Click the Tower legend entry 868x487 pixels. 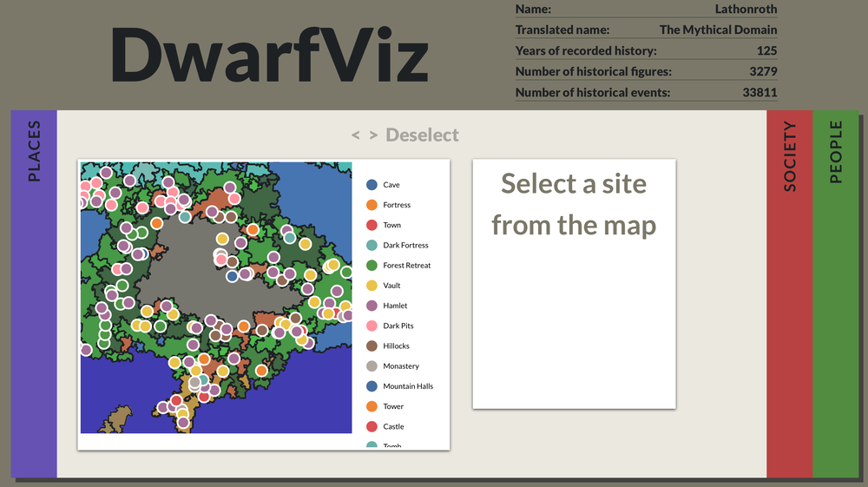point(392,406)
